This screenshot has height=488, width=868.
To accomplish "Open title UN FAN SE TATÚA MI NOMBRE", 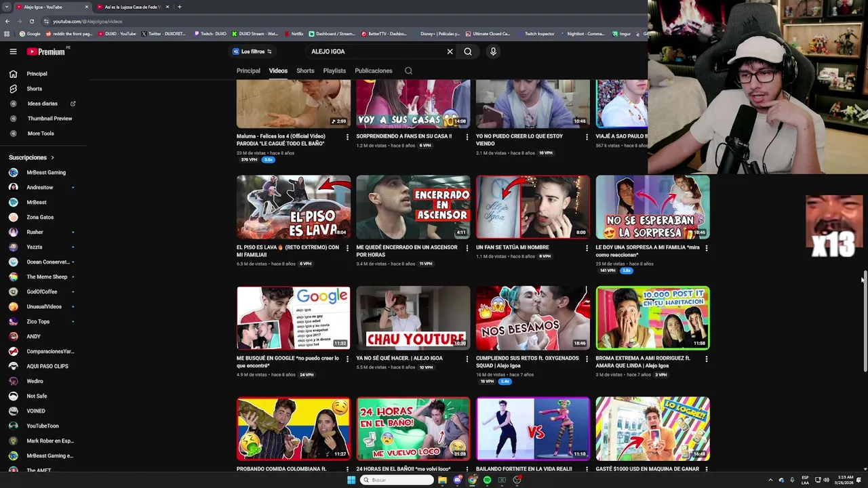I will click(x=512, y=247).
